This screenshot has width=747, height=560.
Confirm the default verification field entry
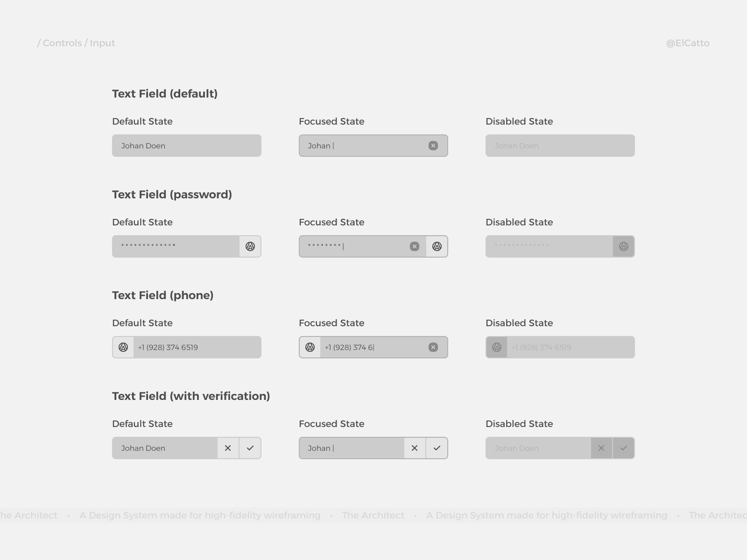[250, 448]
